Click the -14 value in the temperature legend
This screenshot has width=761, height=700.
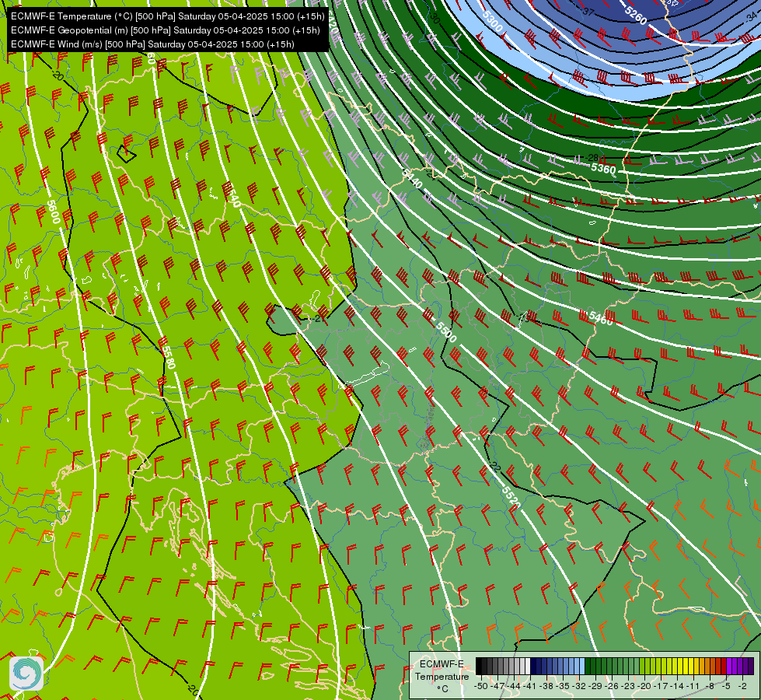click(678, 686)
